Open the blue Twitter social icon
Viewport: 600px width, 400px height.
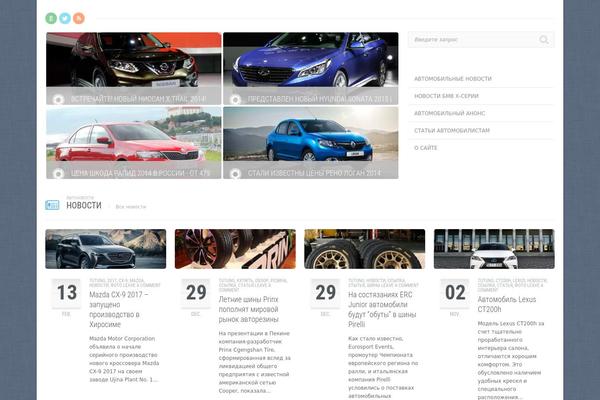pos(65,18)
